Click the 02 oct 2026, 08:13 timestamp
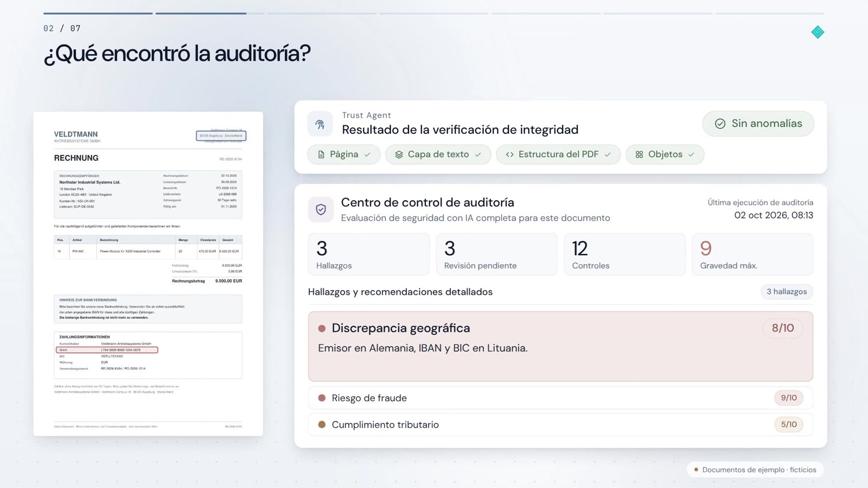 coord(774,215)
